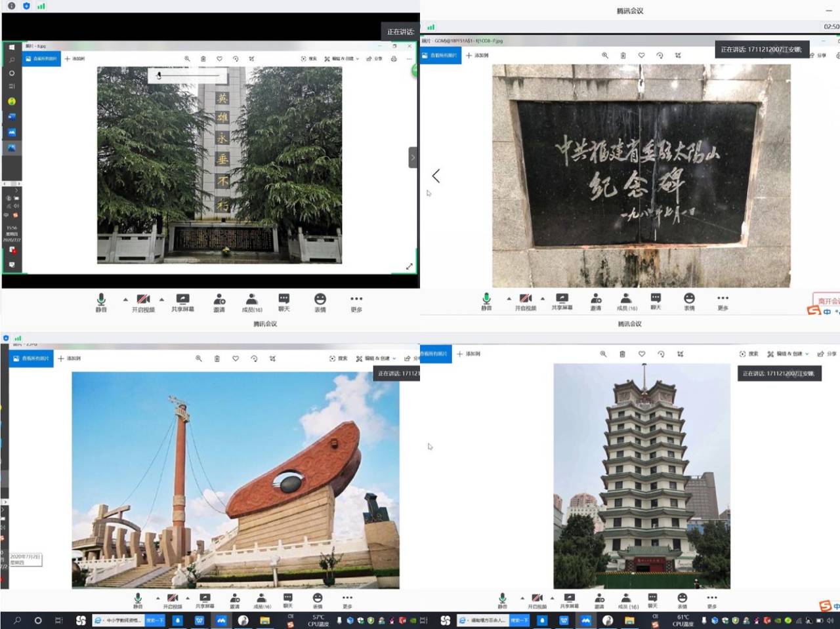The width and height of the screenshot is (840, 629).
Task: Open the Invite icon in top-right meeting
Action: tap(595, 300)
